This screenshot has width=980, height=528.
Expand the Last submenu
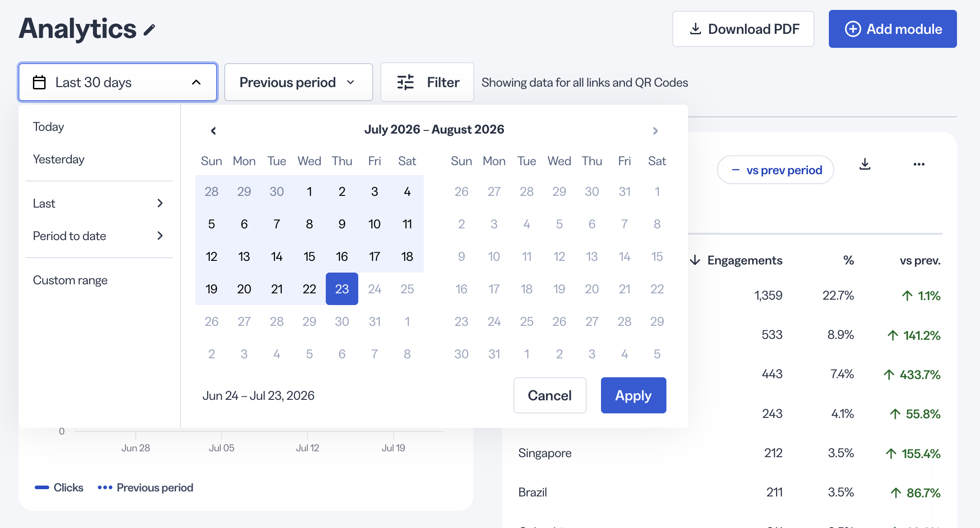pos(98,204)
